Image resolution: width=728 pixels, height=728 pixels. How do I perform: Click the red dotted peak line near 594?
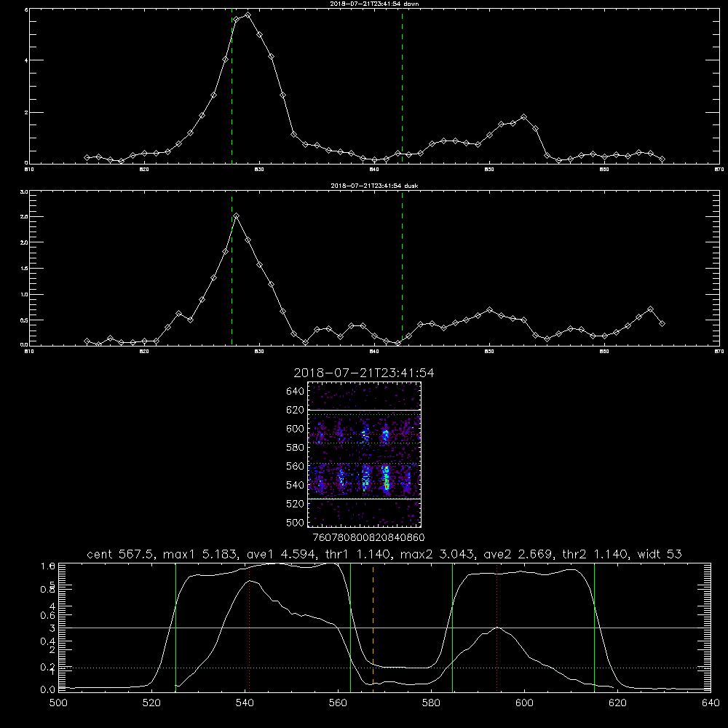(x=496, y=628)
